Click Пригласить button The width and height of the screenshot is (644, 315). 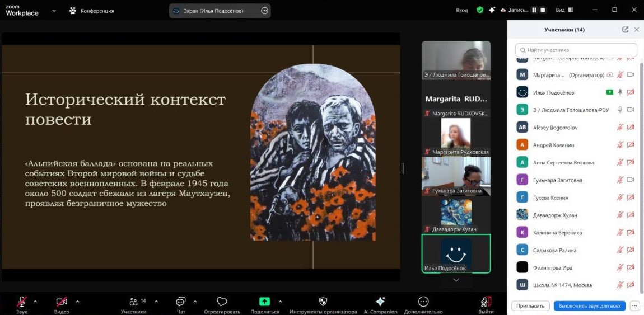point(530,305)
